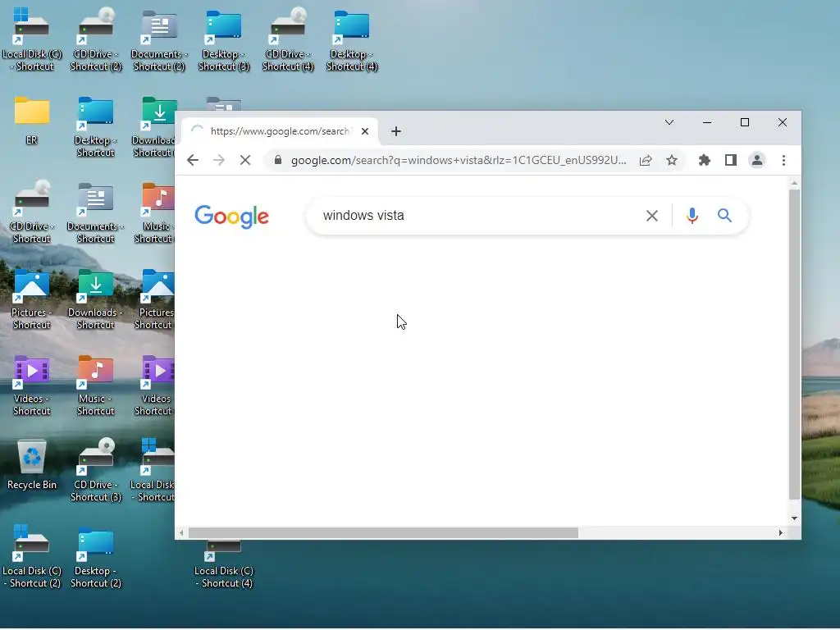
Task: Select CD Drive - Shortcut (3) icon
Action: (95, 470)
